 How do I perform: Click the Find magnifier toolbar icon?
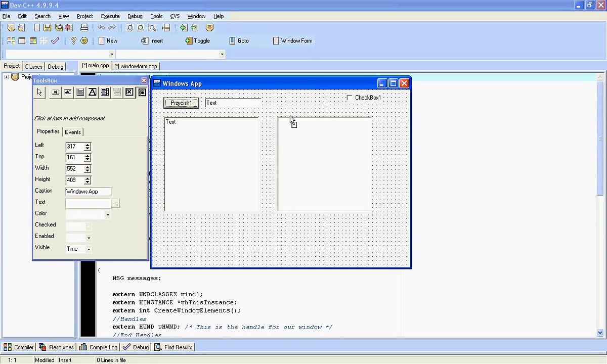(x=129, y=28)
